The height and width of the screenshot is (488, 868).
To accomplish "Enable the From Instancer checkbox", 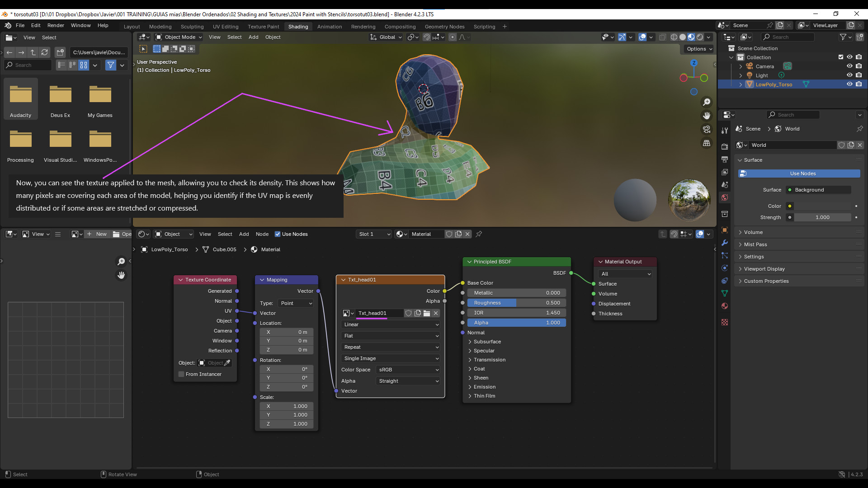I will tap(181, 374).
